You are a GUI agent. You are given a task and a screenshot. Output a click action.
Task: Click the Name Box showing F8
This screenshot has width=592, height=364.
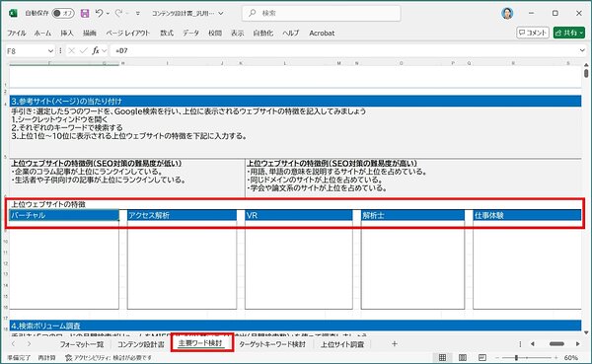point(26,50)
